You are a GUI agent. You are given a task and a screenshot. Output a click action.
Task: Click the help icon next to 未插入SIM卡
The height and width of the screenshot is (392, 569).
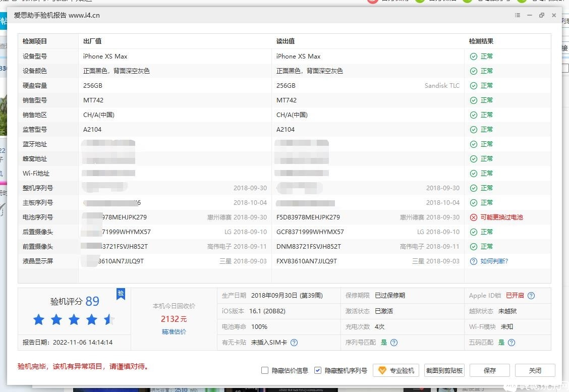click(294, 342)
